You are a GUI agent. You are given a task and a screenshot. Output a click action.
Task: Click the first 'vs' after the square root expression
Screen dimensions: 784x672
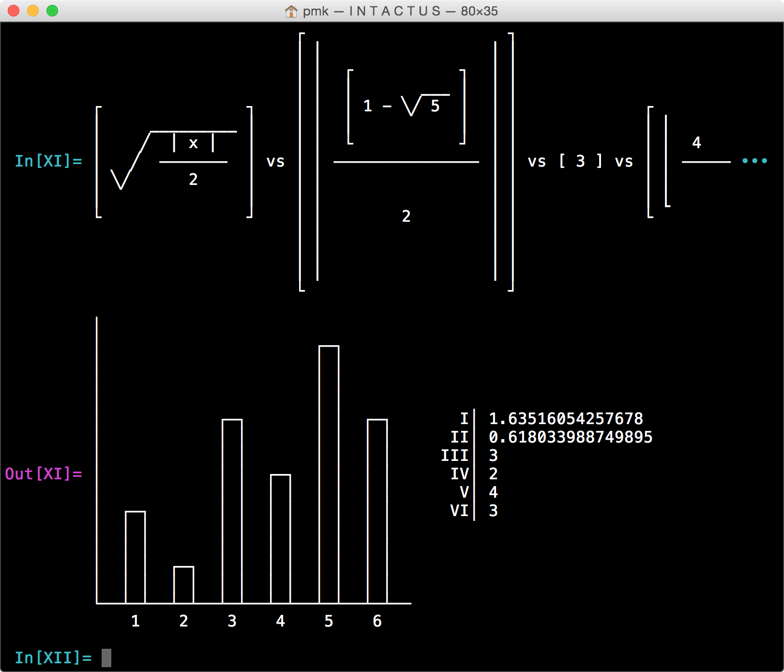(x=276, y=161)
